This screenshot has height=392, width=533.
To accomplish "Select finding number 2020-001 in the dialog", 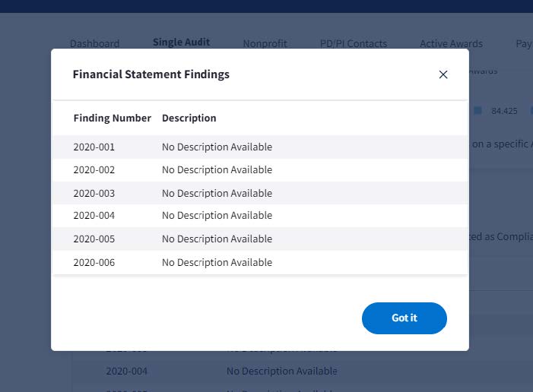I will (x=94, y=147).
